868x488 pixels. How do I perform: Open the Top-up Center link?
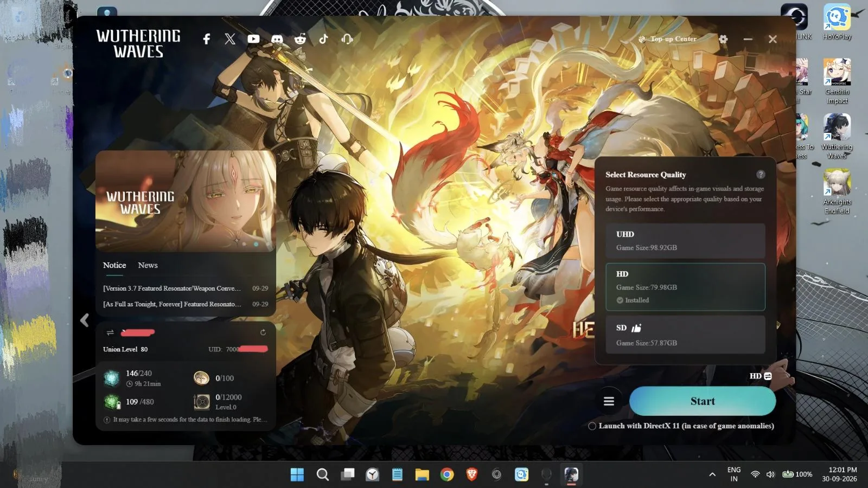pyautogui.click(x=667, y=39)
